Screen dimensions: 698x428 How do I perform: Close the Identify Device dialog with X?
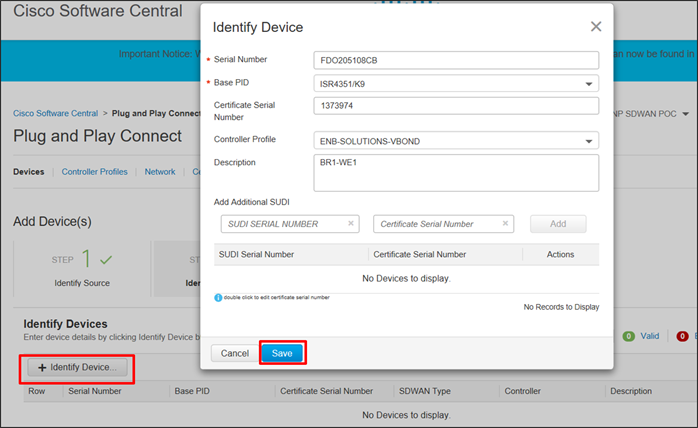tap(596, 27)
